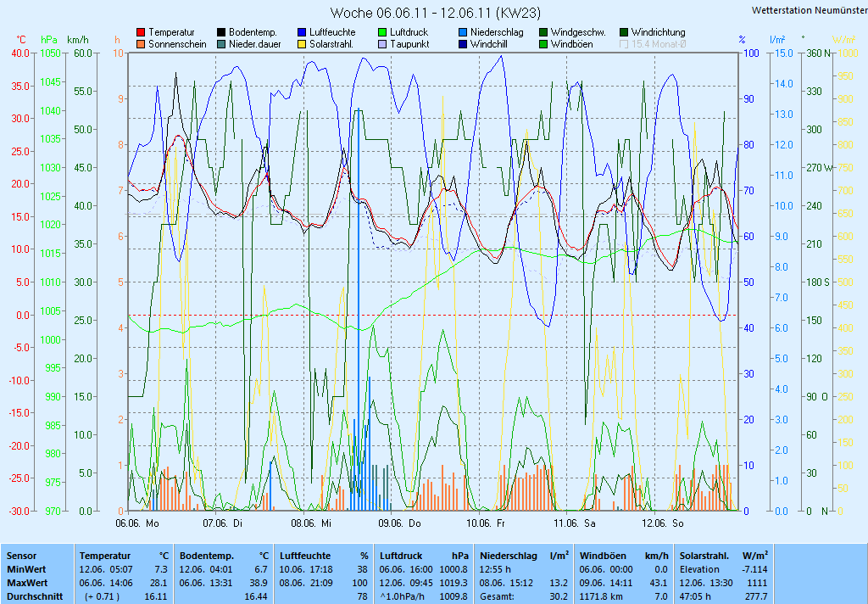Image resolution: width=868 pixels, height=604 pixels.
Task: Click the wind run value 1171.8 km
Action: click(601, 597)
